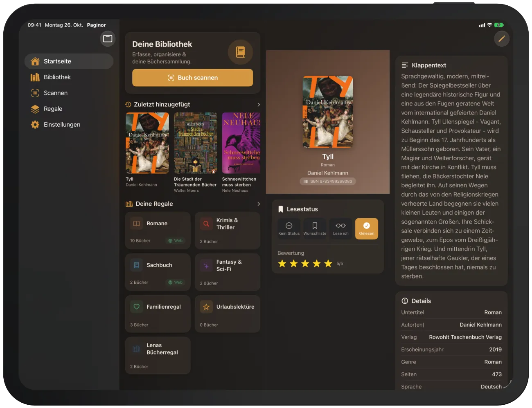
Task: Mark book as Wunschliste
Action: (x=315, y=229)
